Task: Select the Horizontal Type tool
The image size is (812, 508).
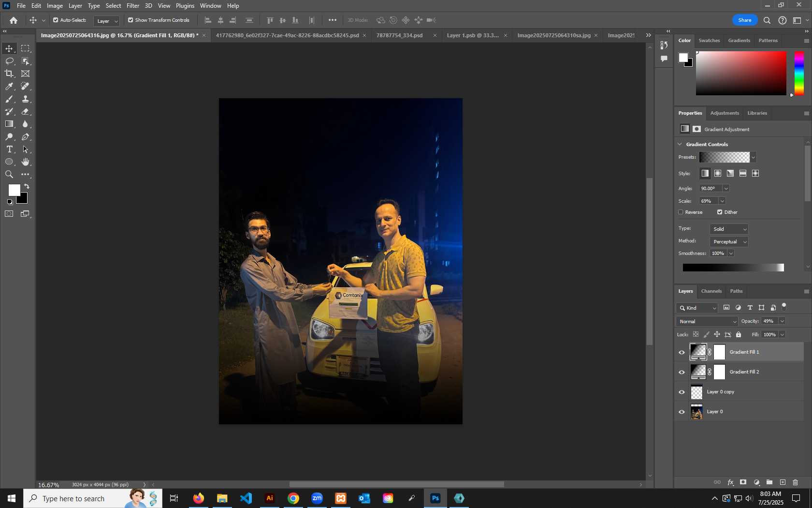Action: (x=9, y=149)
